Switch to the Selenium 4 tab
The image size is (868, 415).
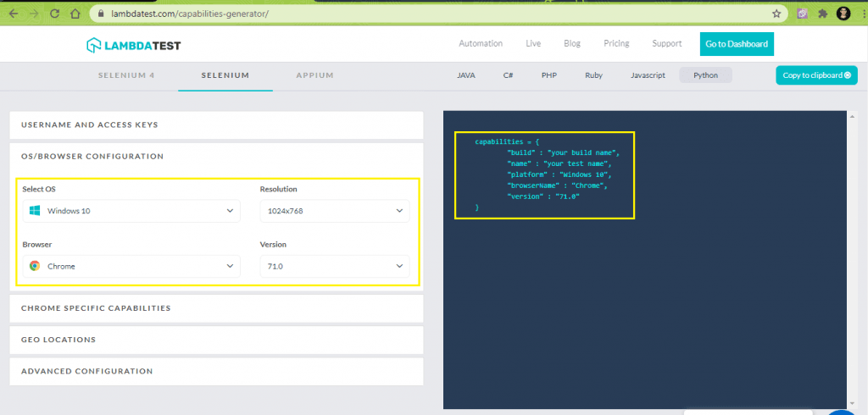click(x=126, y=75)
